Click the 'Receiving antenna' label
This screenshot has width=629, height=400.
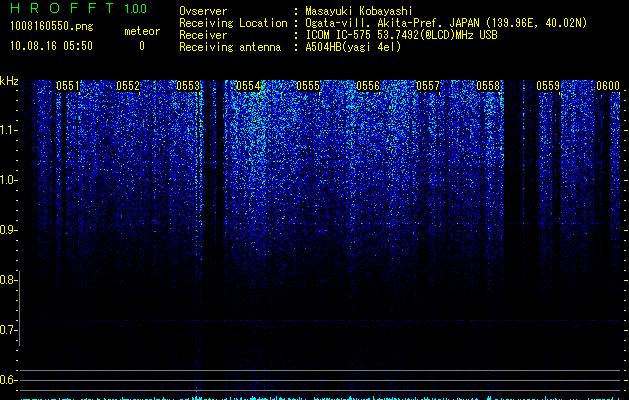(x=230, y=47)
